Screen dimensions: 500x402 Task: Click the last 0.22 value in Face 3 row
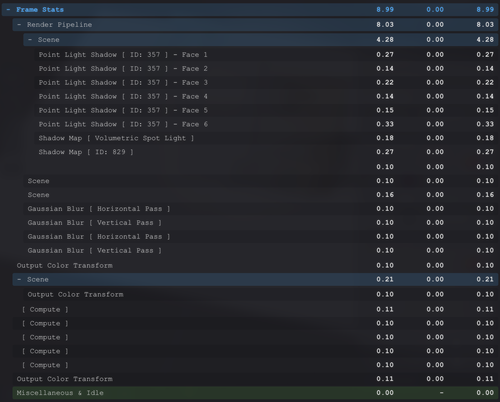pyautogui.click(x=485, y=83)
